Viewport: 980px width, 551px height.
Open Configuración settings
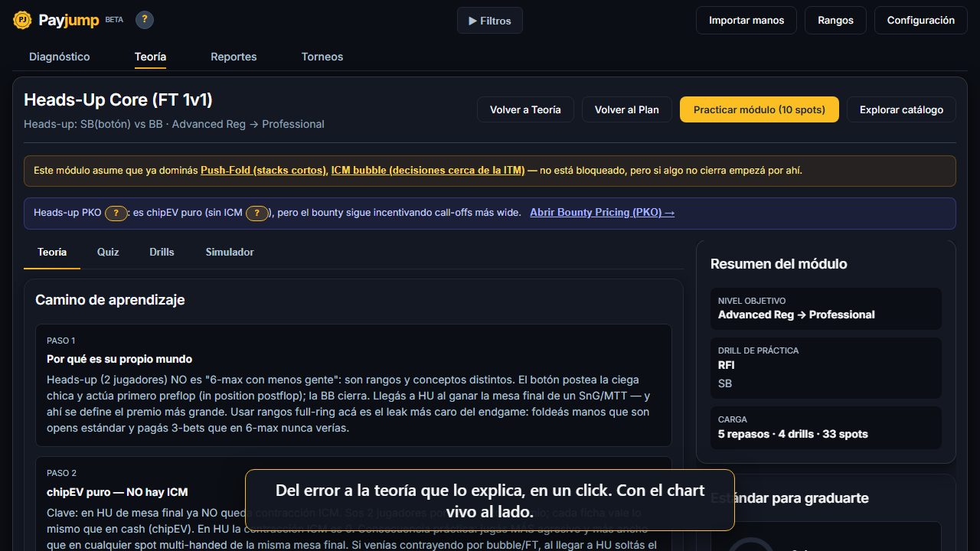[x=921, y=21]
